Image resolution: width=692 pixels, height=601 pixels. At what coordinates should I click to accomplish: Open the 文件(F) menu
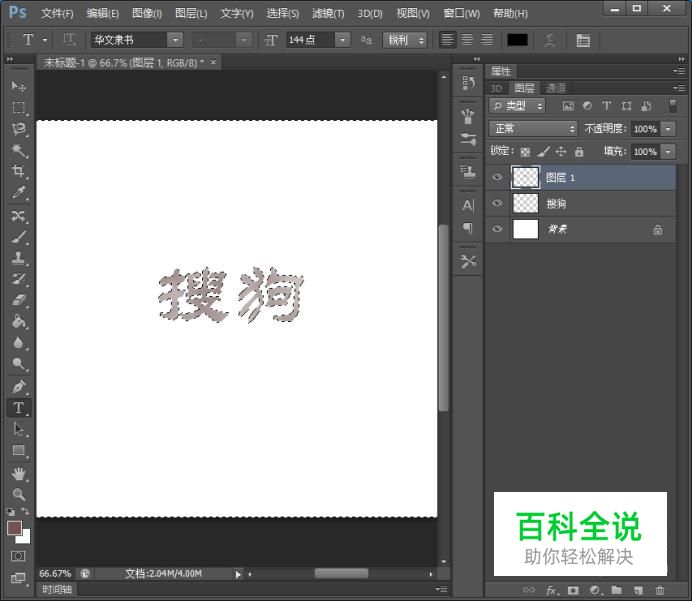[57, 14]
